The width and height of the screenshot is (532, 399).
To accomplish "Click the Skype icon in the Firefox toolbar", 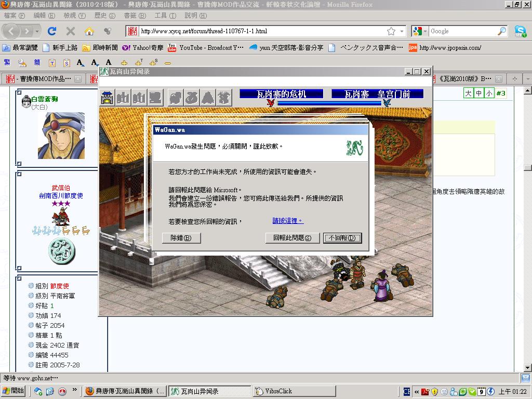I will point(520,31).
